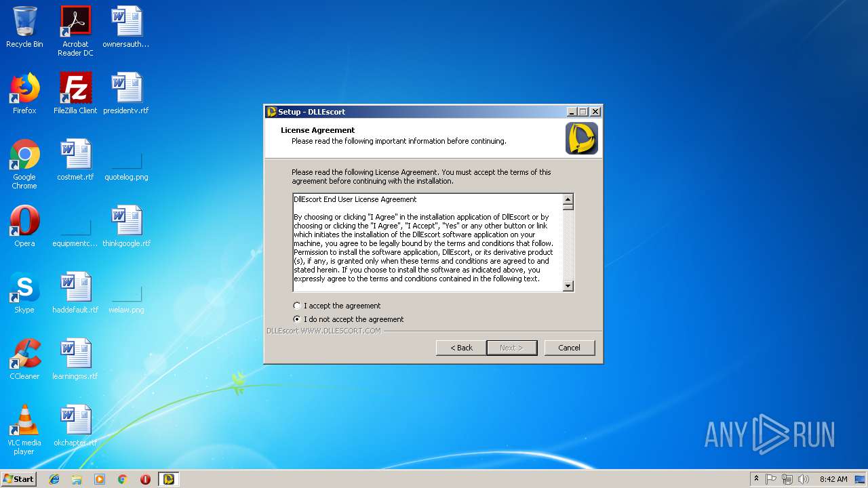The image size is (868, 488).
Task: Click "DllEscort End User License Agreement" text
Action: click(x=355, y=199)
